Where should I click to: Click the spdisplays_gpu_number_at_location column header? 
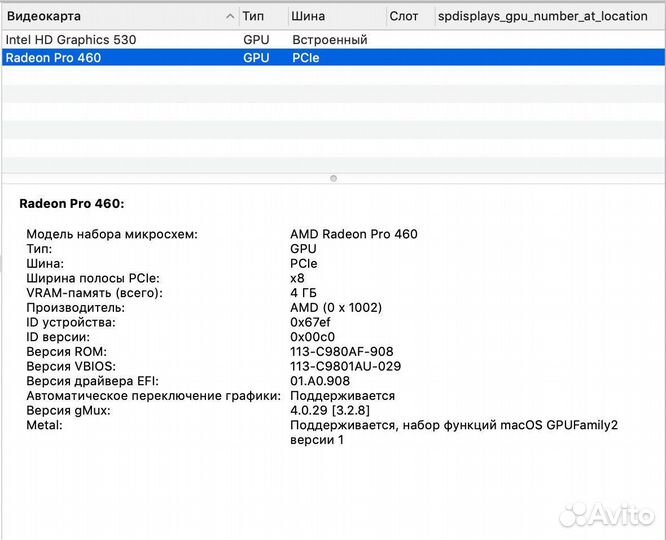[x=548, y=17]
